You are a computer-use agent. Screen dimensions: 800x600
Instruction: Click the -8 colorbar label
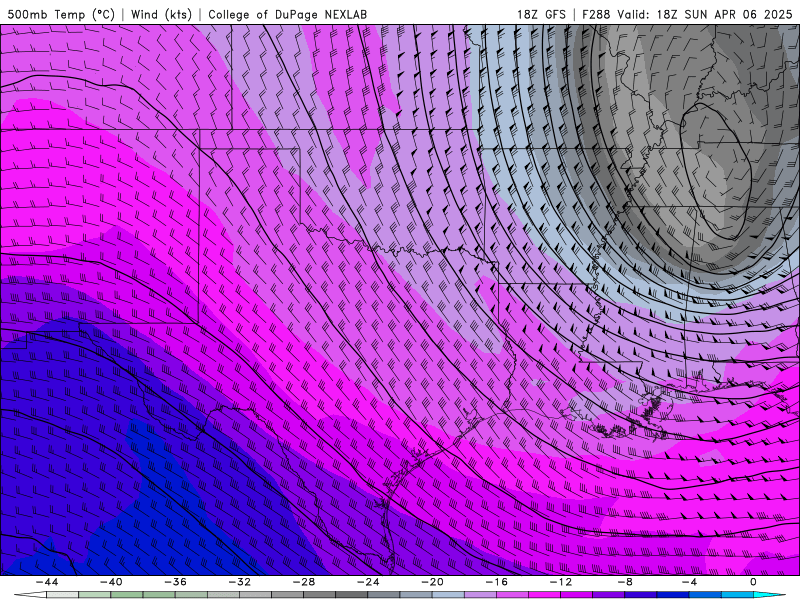coord(626,582)
